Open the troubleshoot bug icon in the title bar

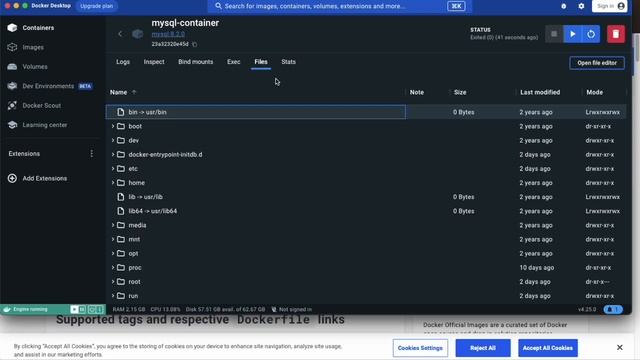click(564, 6)
